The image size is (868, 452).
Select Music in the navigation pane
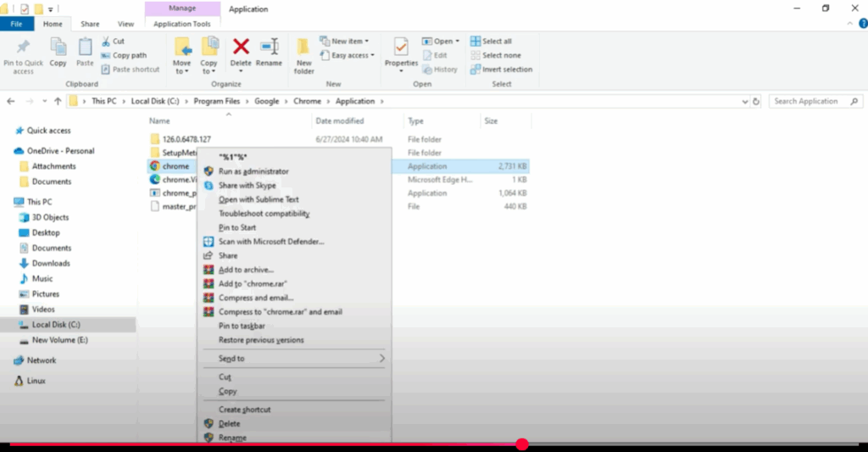36,279
